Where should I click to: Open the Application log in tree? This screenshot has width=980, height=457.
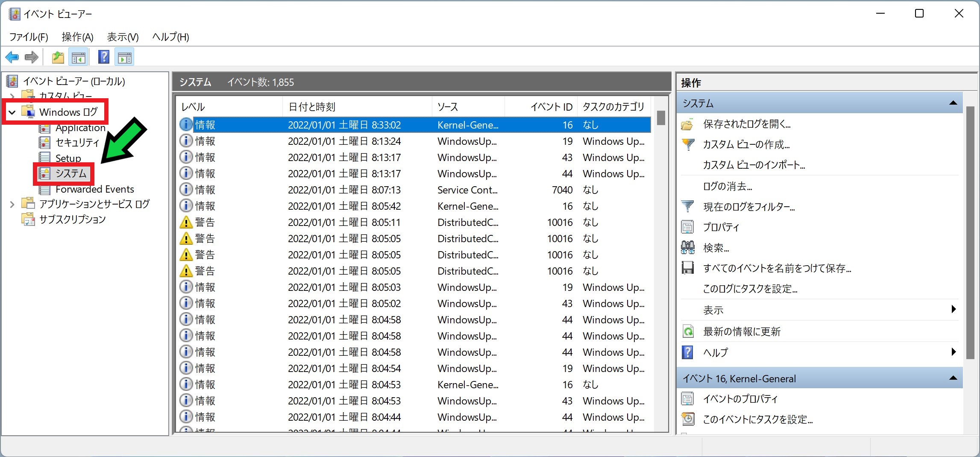[80, 128]
